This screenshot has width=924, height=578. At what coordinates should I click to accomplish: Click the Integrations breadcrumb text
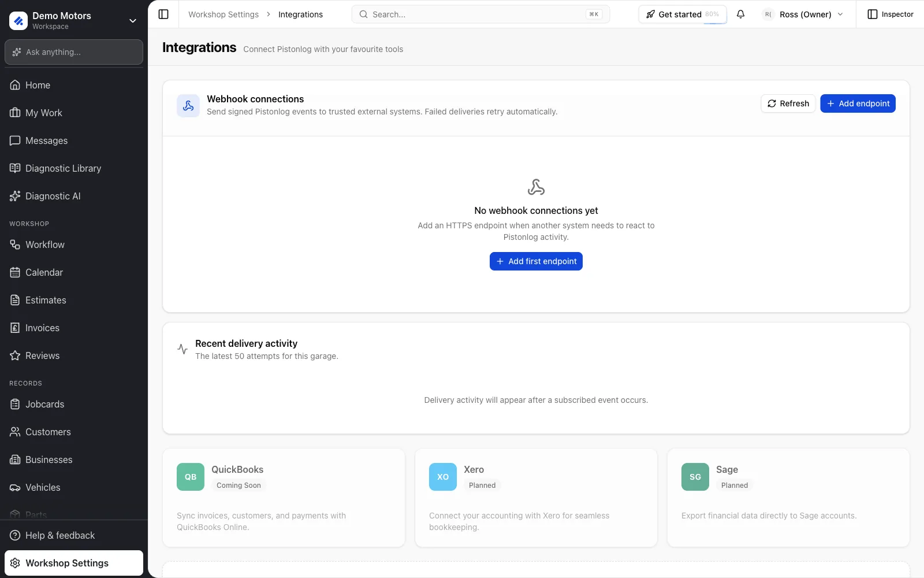(300, 14)
